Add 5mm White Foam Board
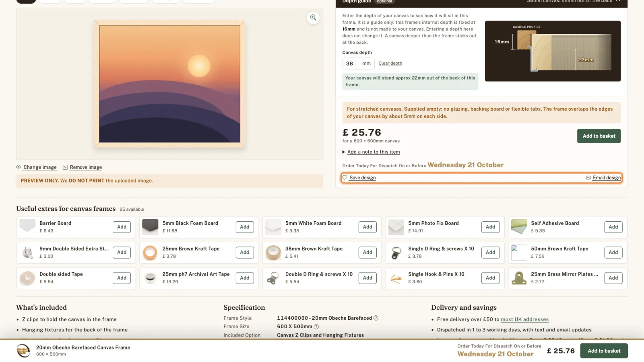Screen dimensions: 644x362 coord(367,227)
